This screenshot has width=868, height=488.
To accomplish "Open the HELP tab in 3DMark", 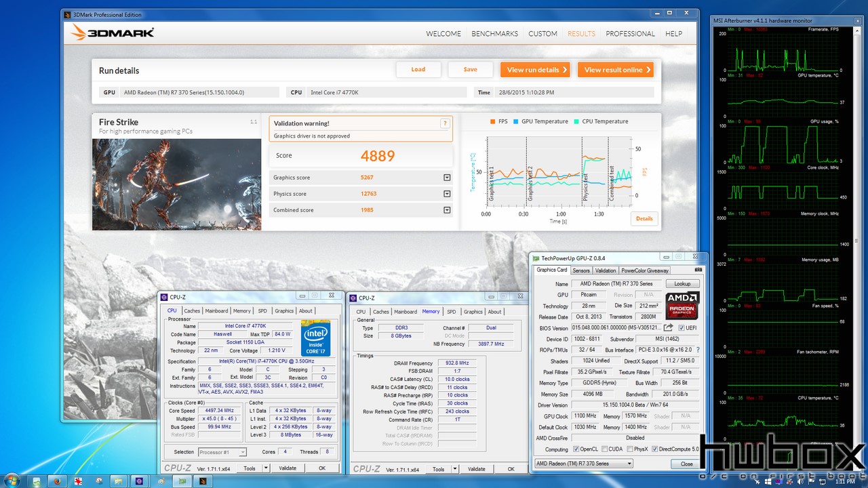I will [673, 34].
